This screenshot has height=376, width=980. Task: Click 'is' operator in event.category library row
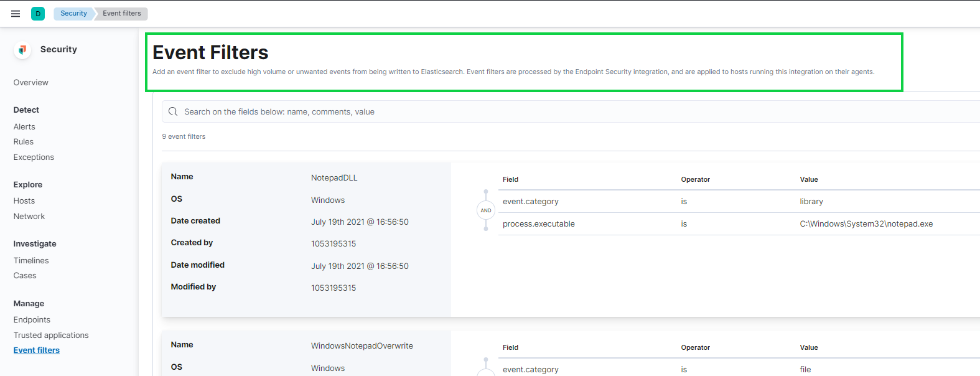(x=684, y=201)
